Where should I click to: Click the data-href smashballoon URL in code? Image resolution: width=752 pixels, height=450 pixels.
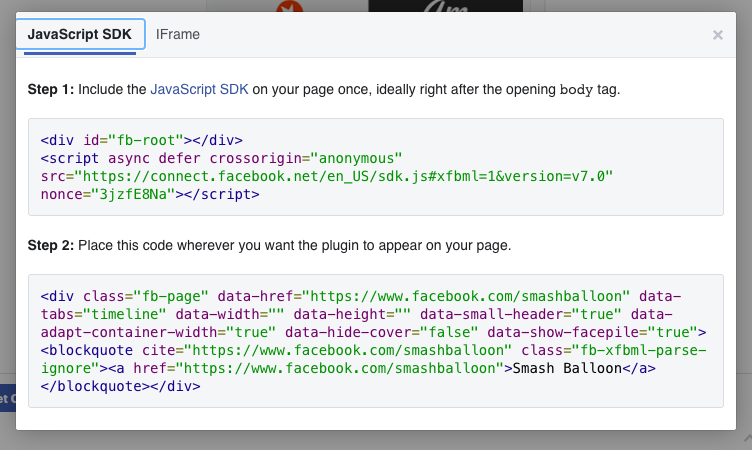(x=469, y=296)
